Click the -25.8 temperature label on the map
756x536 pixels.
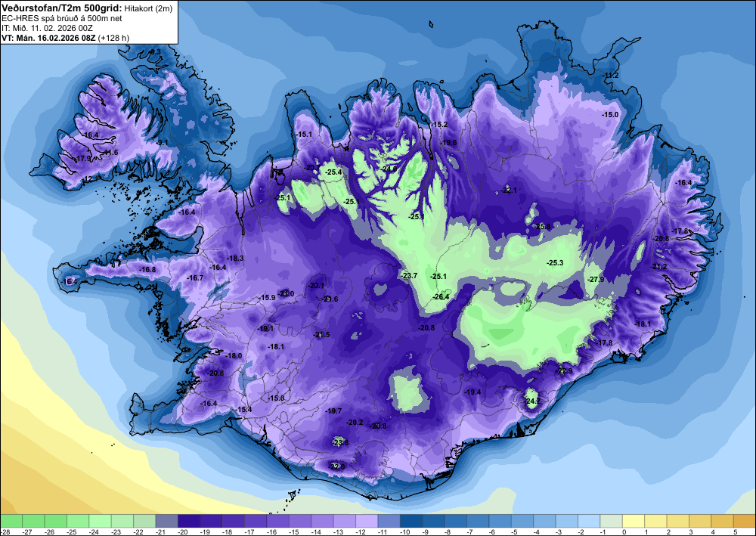pyautogui.click(x=542, y=226)
